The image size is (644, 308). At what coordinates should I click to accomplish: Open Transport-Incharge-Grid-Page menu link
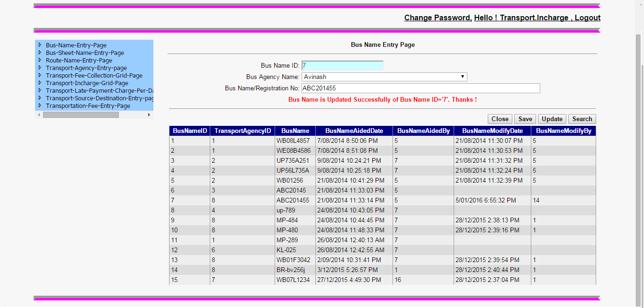click(x=87, y=83)
